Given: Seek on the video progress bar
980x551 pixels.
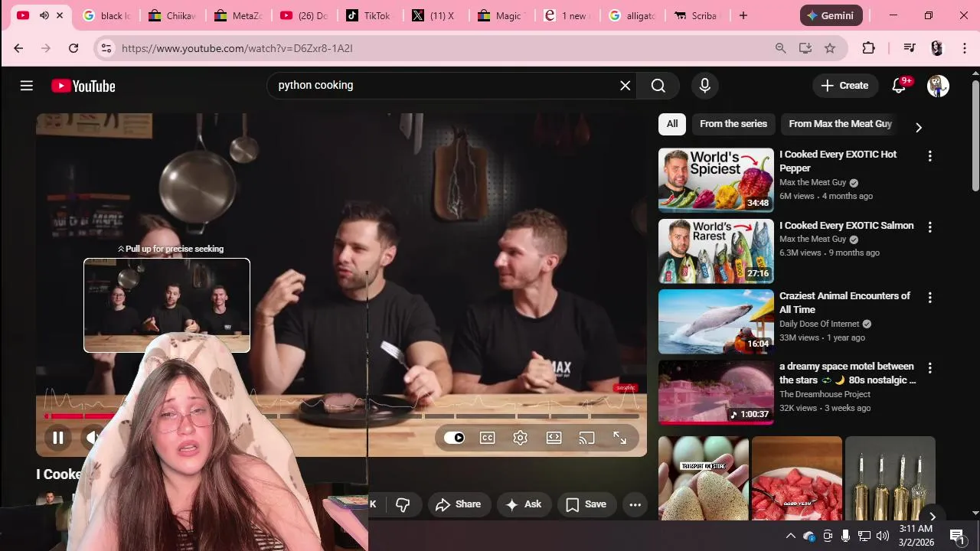Looking at the screenshot, I should tap(341, 416).
